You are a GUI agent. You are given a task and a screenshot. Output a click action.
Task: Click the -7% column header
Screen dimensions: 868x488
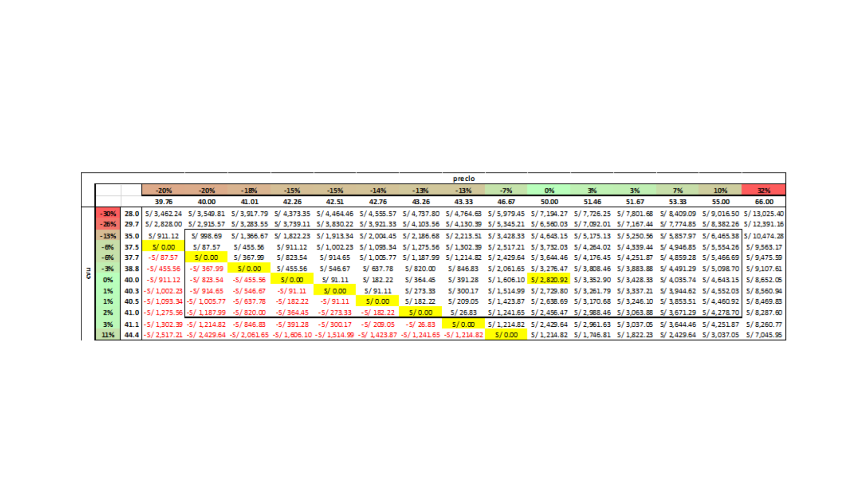(x=506, y=190)
